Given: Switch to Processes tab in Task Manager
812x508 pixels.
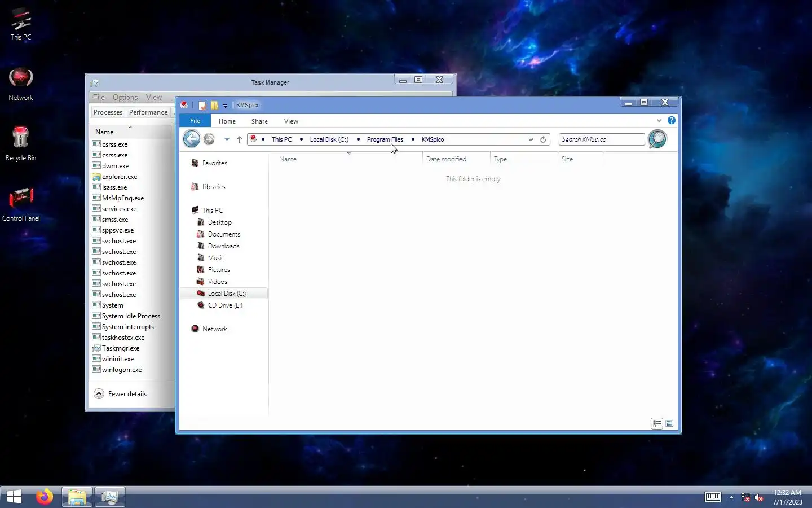Looking at the screenshot, I should pos(108,112).
